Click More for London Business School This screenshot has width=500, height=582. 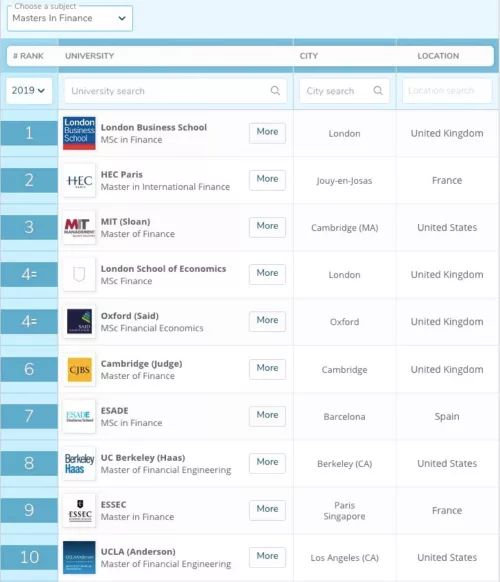coord(267,132)
